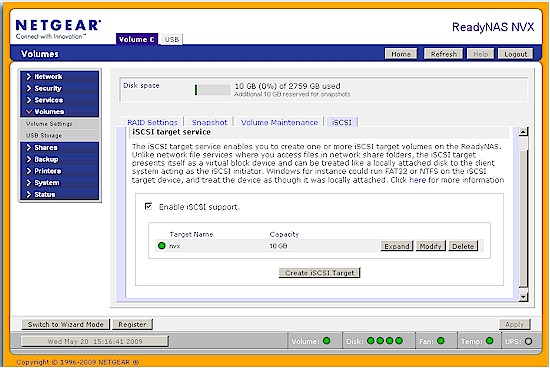
Task: Open the Volume Maintenance tab
Action: (x=279, y=122)
